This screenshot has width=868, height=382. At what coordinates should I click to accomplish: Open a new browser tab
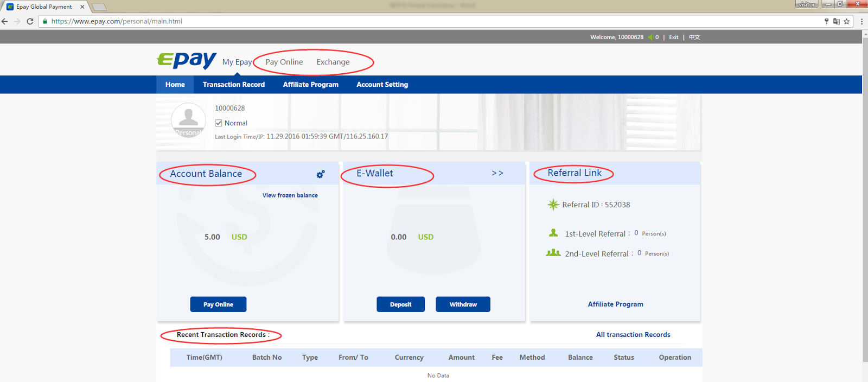(99, 7)
